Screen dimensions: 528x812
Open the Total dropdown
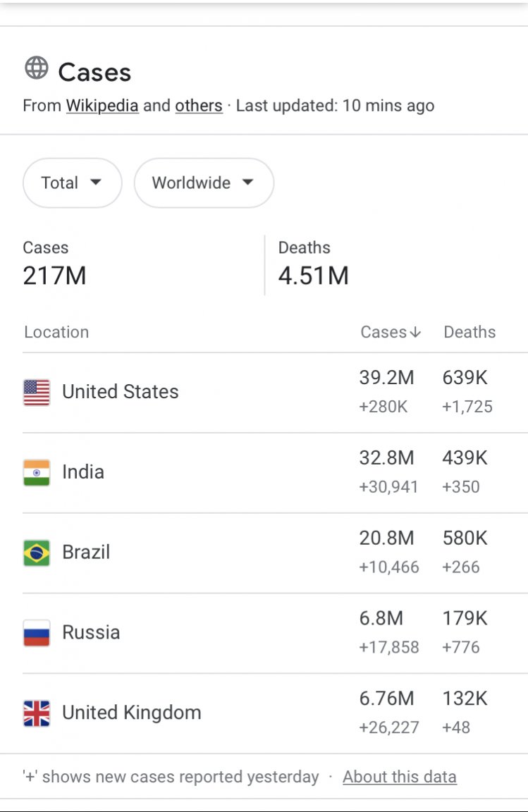[72, 183]
